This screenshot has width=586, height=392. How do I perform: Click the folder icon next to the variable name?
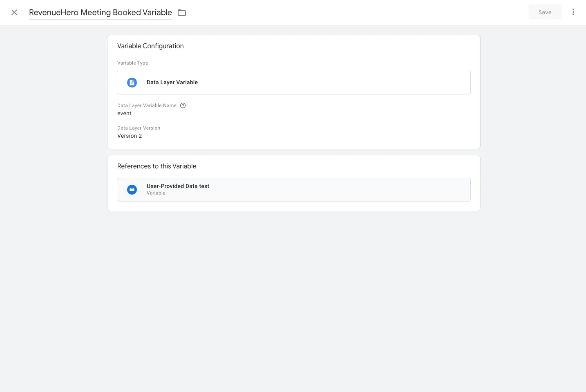coord(182,13)
